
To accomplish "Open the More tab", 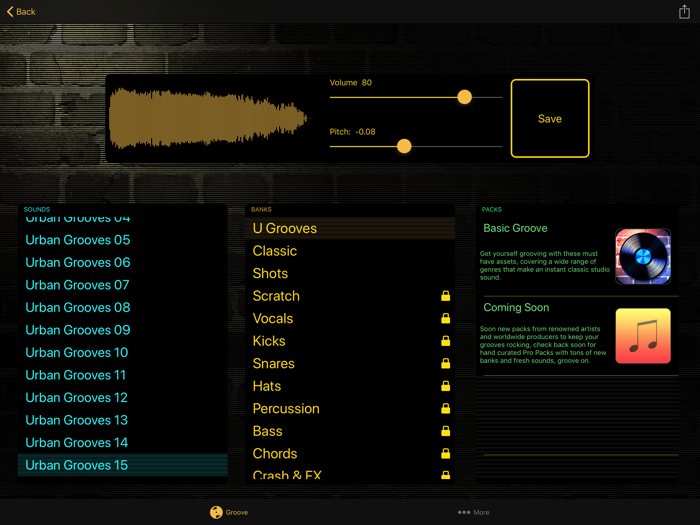I will coord(473,512).
